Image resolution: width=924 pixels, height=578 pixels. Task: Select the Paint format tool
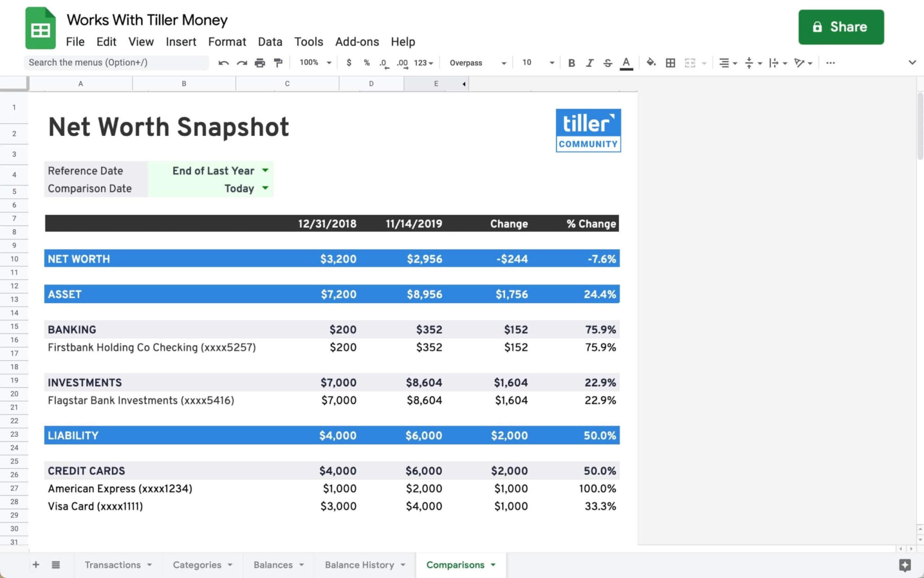click(x=278, y=63)
